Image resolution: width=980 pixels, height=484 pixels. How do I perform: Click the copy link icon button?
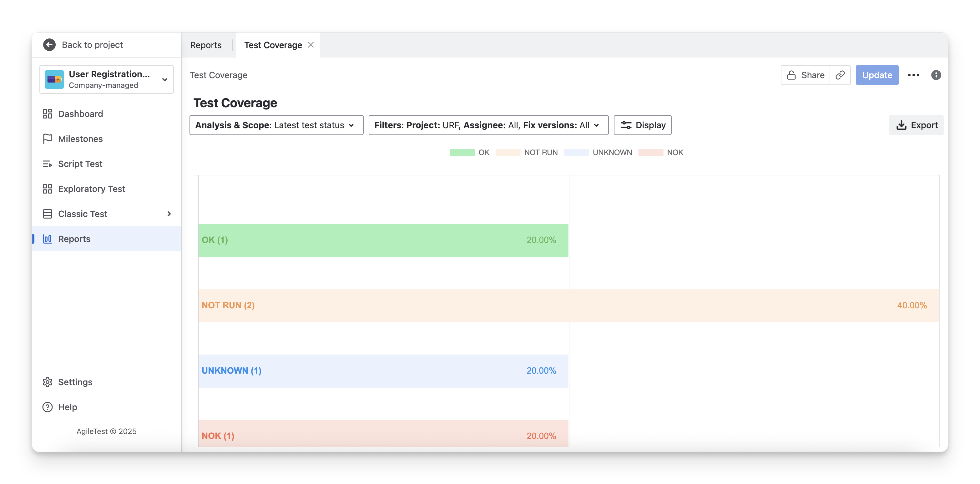pos(840,75)
